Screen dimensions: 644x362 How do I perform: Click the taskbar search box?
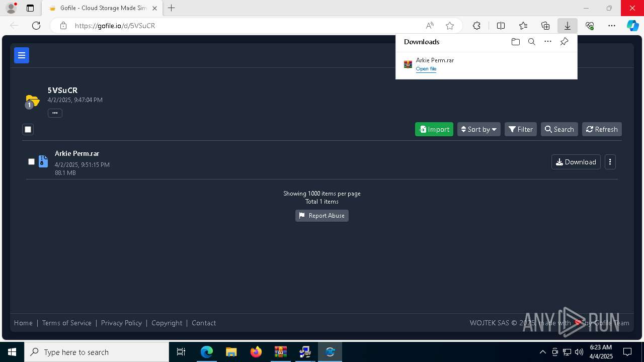click(97, 352)
